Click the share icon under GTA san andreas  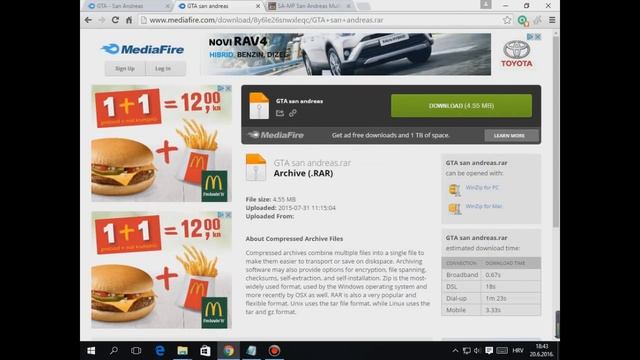[280, 113]
